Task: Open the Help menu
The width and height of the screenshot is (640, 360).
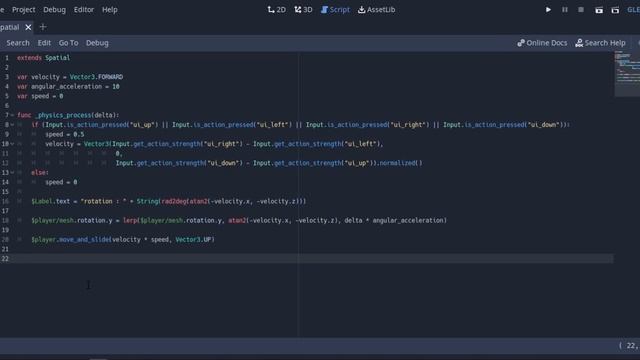Action: (x=109, y=9)
